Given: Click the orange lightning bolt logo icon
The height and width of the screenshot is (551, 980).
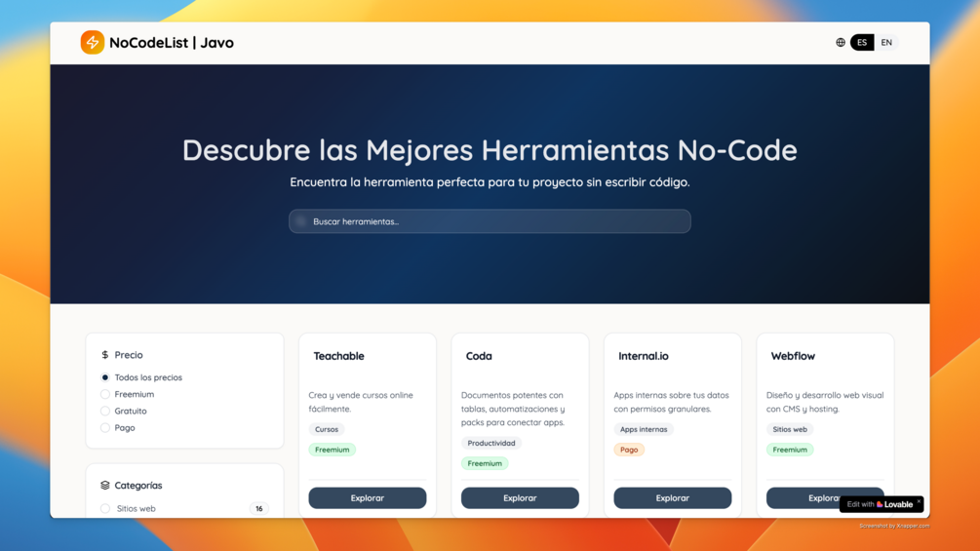Looking at the screenshot, I should (x=93, y=43).
